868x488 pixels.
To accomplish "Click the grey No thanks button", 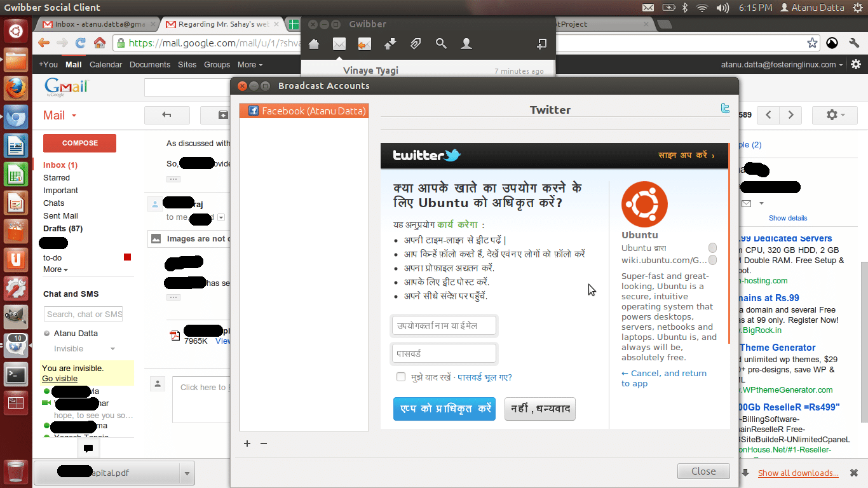I will pyautogui.click(x=540, y=409).
